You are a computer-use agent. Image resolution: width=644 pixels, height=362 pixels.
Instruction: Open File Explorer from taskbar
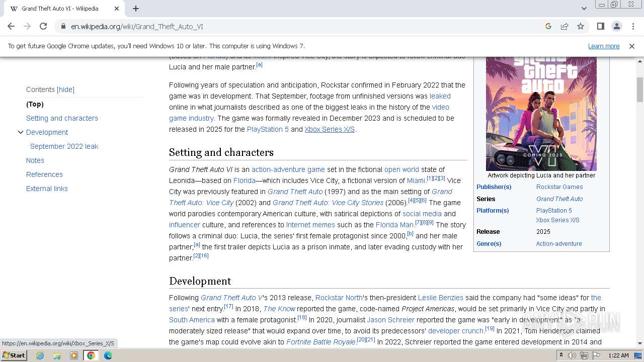click(x=57, y=355)
